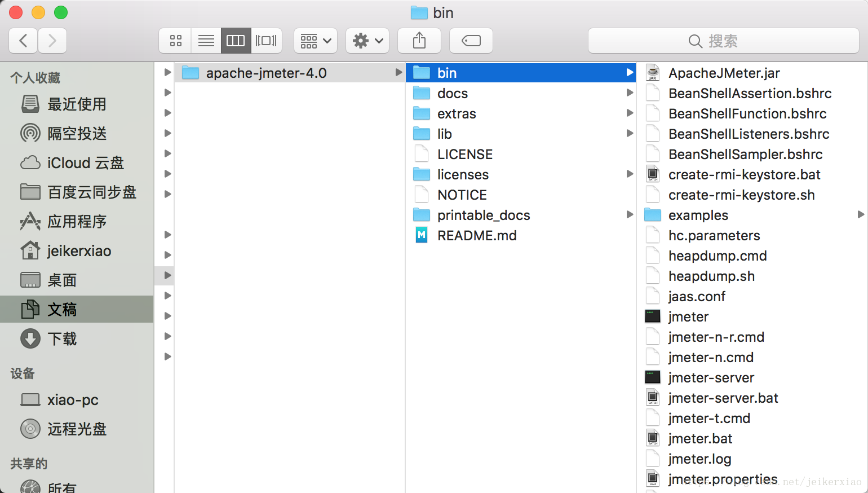Expand the licenses folder arrow

[x=630, y=174]
